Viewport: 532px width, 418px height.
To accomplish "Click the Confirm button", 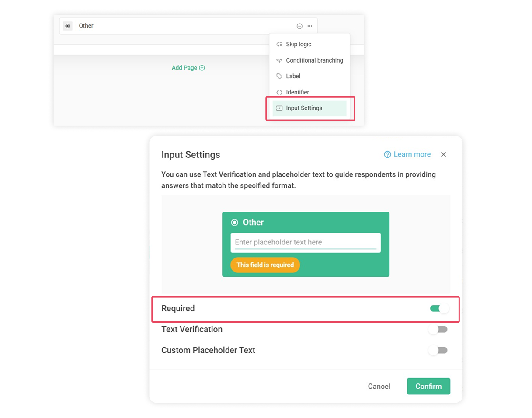I will (428, 386).
